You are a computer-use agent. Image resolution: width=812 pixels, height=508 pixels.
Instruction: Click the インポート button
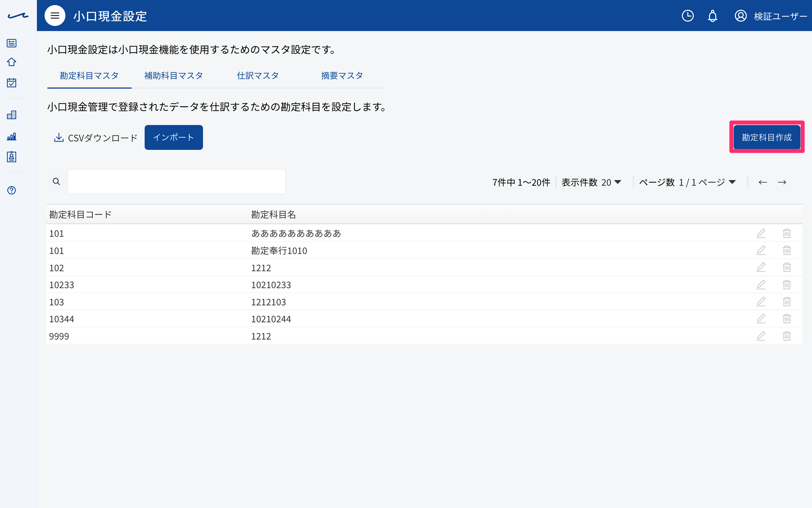click(x=173, y=137)
